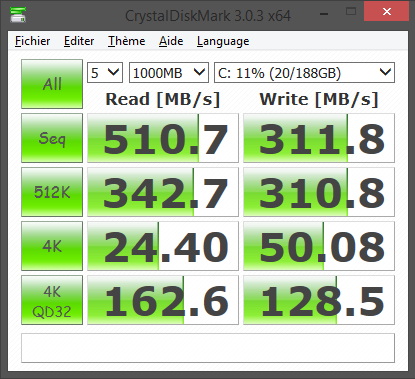Open the Language menu
This screenshot has width=415, height=379.
coord(223,41)
